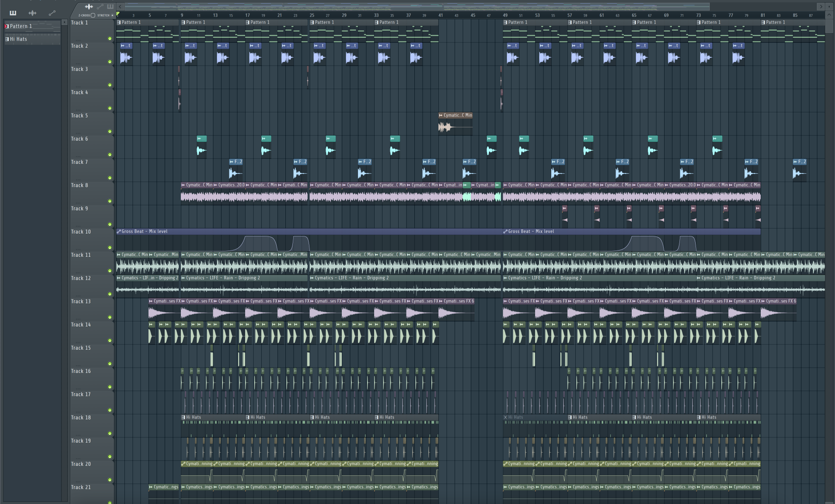Viewport: 835px width, 504px height.
Task: Select the Track 6 header label
Action: 79,139
